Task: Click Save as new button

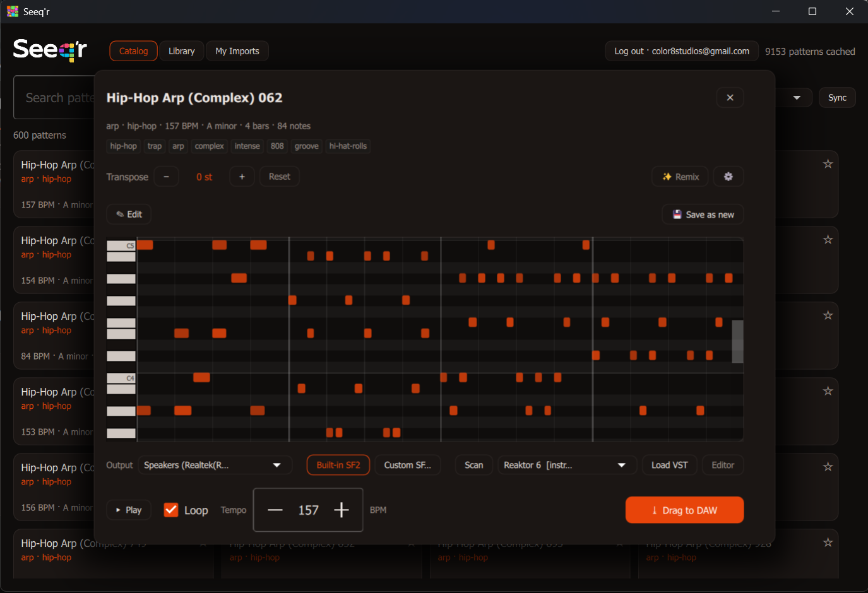Action: (x=703, y=214)
